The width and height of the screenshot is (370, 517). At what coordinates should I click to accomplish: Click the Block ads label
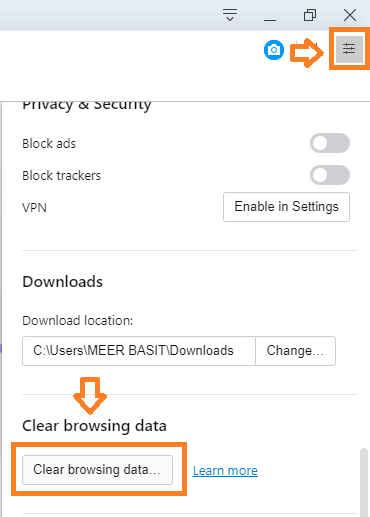[x=49, y=144]
